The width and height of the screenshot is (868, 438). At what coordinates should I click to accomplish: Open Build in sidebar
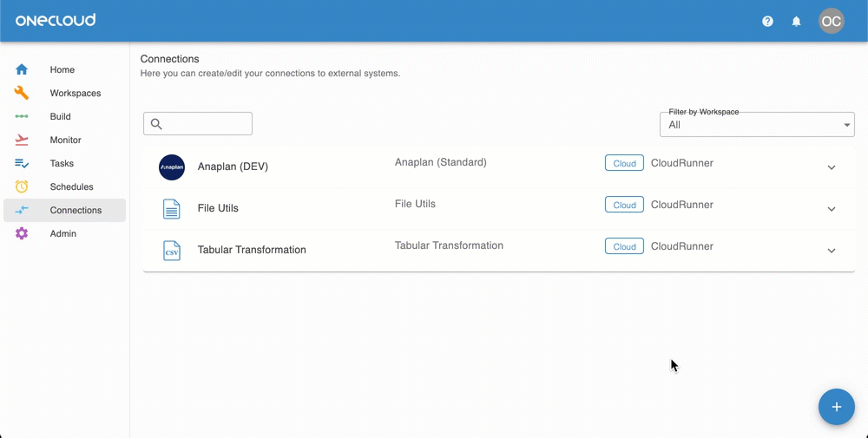64,116
